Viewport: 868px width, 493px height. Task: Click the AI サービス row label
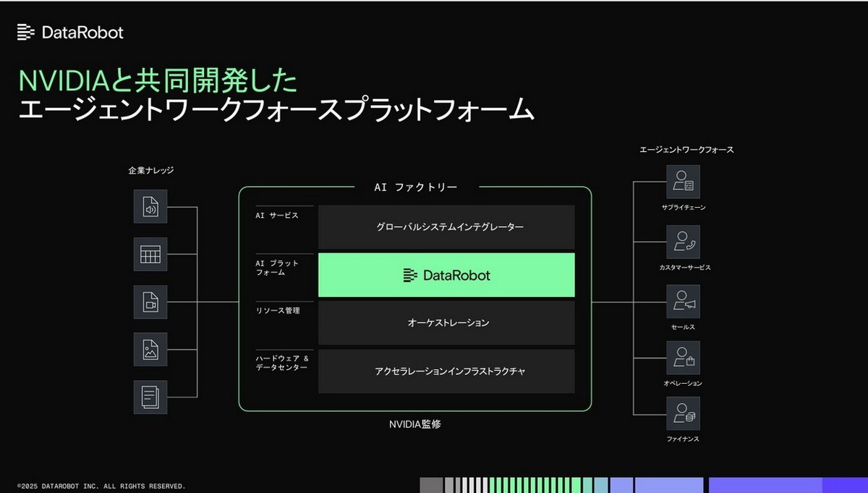[x=277, y=216]
